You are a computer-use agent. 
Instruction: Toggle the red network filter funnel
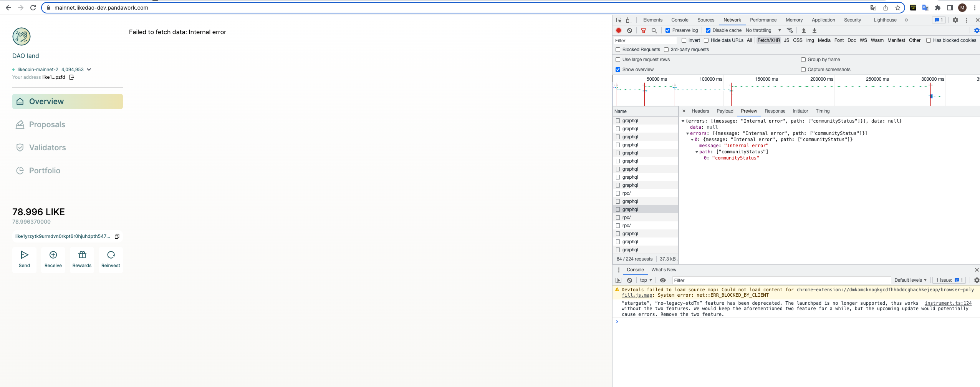tap(644, 30)
